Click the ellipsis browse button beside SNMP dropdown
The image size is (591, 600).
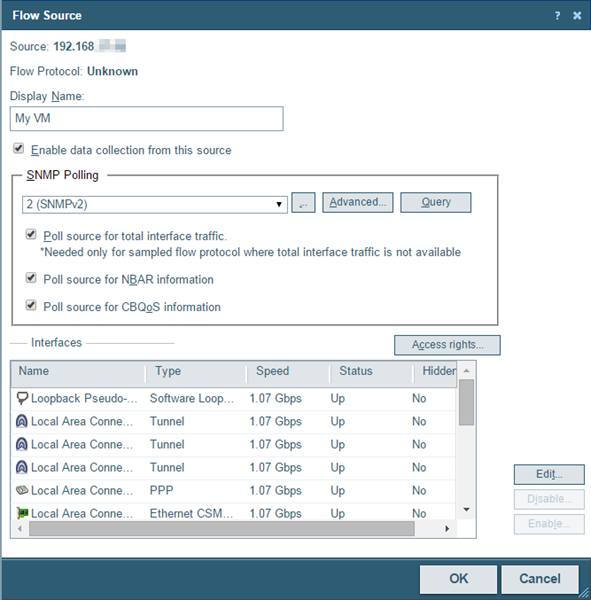303,202
